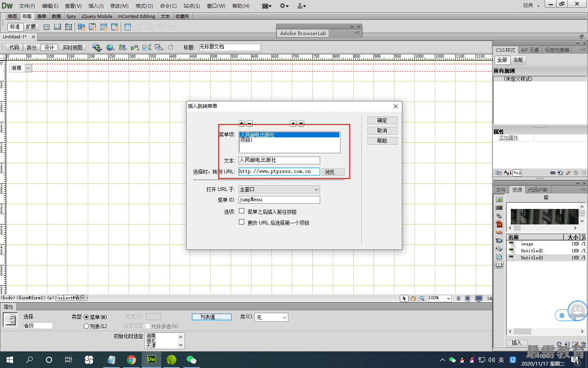Click the 菜单 ID field containing jumpMenu
The width and height of the screenshot is (588, 368).
point(279,200)
